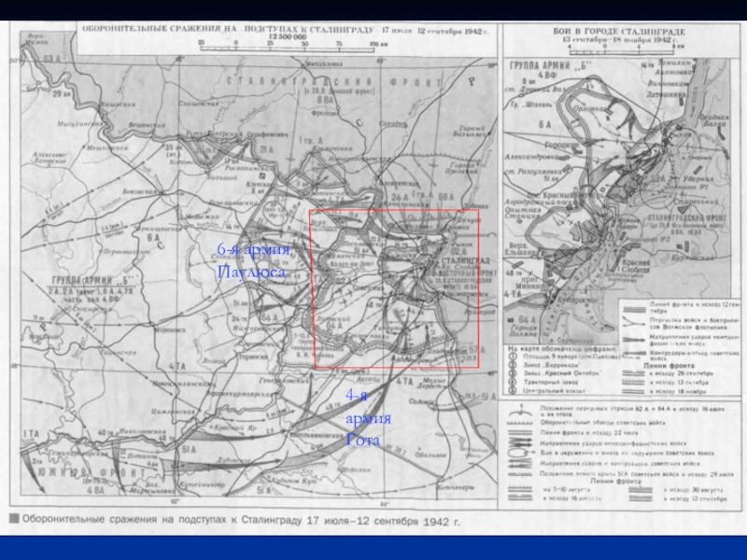Click the 'Тормосин' town label
Screen dimensions: 747x560
point(253,357)
